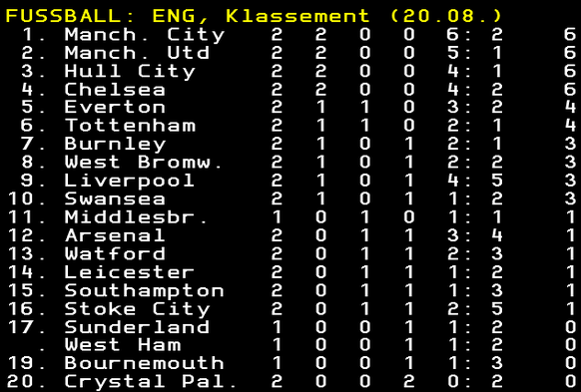This screenshot has width=581, height=392.
Task: Click the yellow FUSSBALL: ENG Klassement header
Action: point(254,16)
